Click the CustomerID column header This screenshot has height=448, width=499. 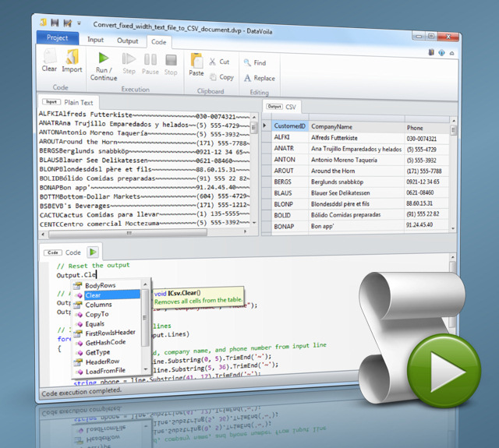289,126
